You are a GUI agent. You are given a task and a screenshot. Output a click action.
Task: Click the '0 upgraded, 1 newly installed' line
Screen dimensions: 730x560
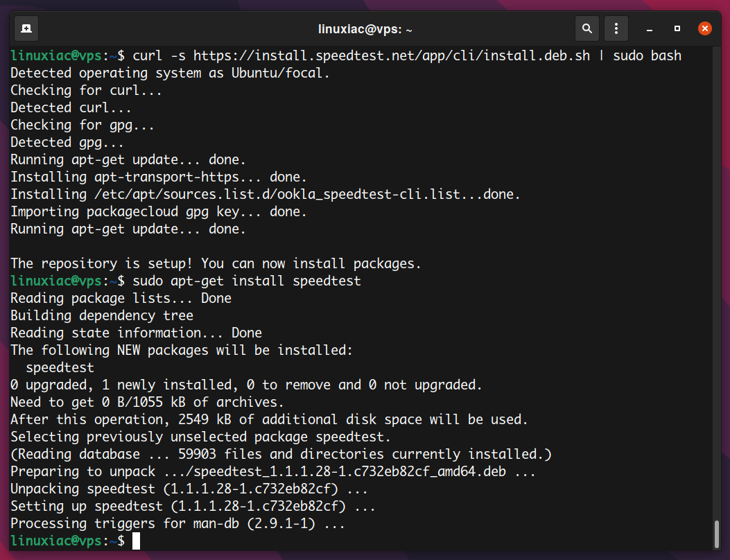tap(246, 385)
